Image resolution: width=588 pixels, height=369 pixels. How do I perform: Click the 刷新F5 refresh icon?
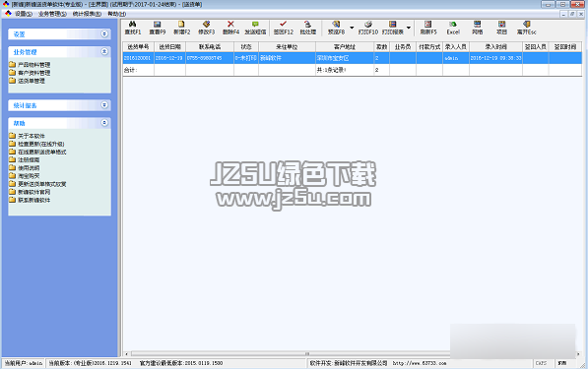tap(428, 25)
